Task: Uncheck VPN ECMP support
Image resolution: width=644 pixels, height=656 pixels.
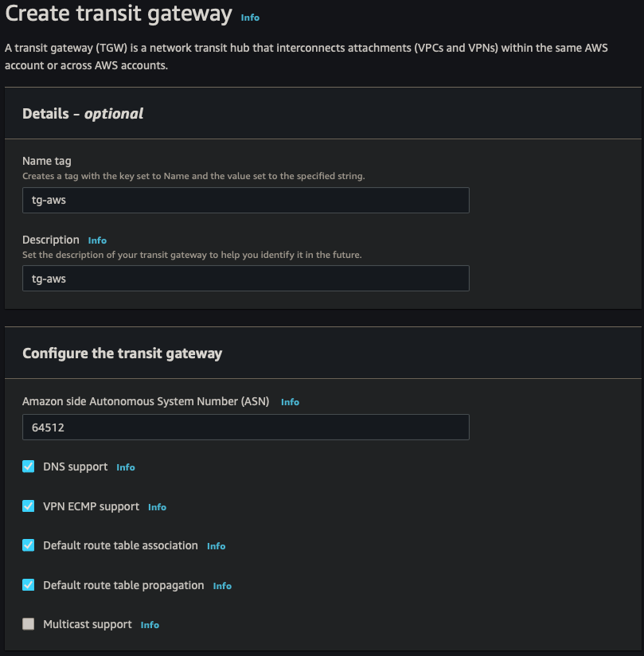Action: pyautogui.click(x=28, y=506)
